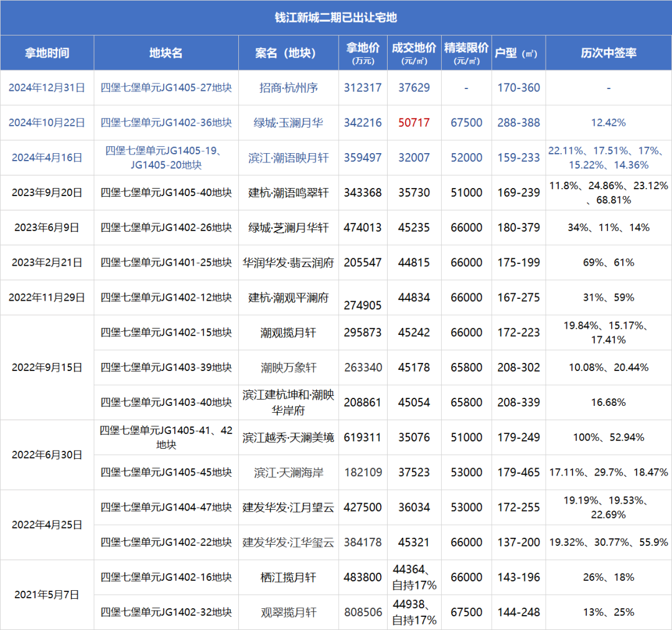Screen dimensions: 672x630
Task: Click plot name 四堡七堡单元JG1402-16地块
Action: (166, 577)
